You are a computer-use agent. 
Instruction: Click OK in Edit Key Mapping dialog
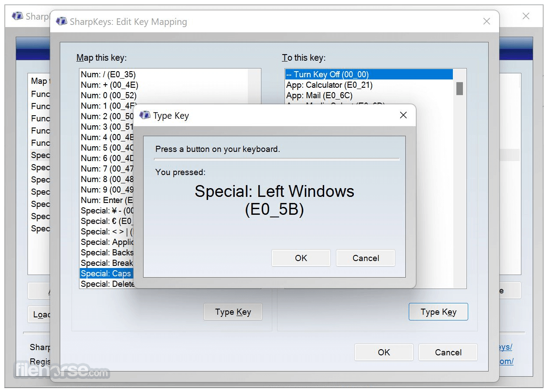[x=384, y=352]
